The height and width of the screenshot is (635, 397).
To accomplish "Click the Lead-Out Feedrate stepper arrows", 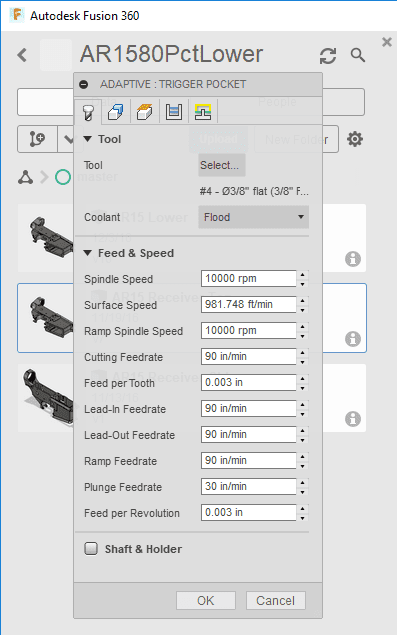I will pos(303,434).
